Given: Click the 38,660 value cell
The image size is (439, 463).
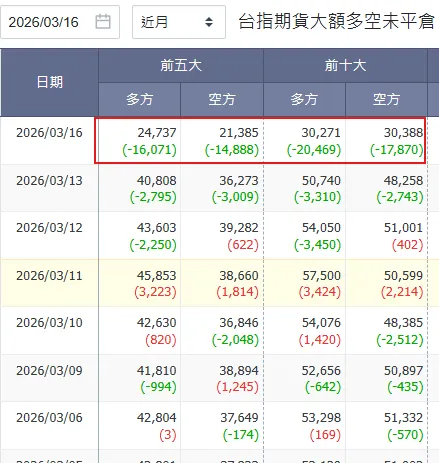Looking at the screenshot, I should tap(222, 283).
